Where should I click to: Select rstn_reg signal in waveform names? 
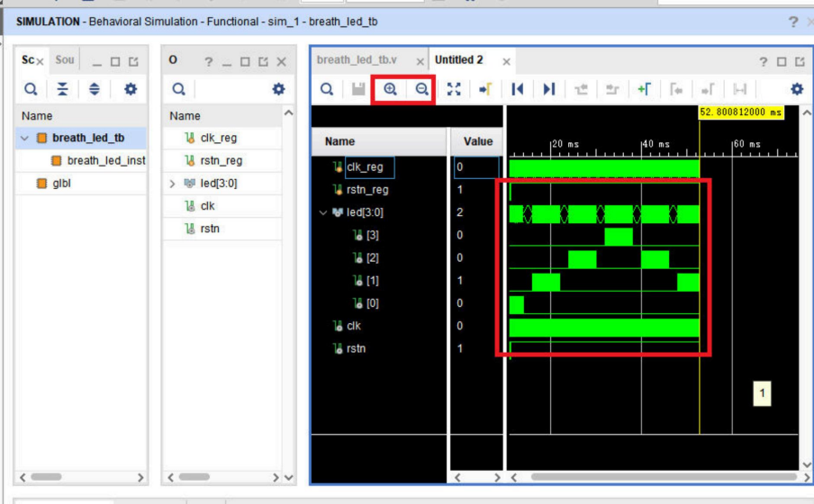click(366, 190)
